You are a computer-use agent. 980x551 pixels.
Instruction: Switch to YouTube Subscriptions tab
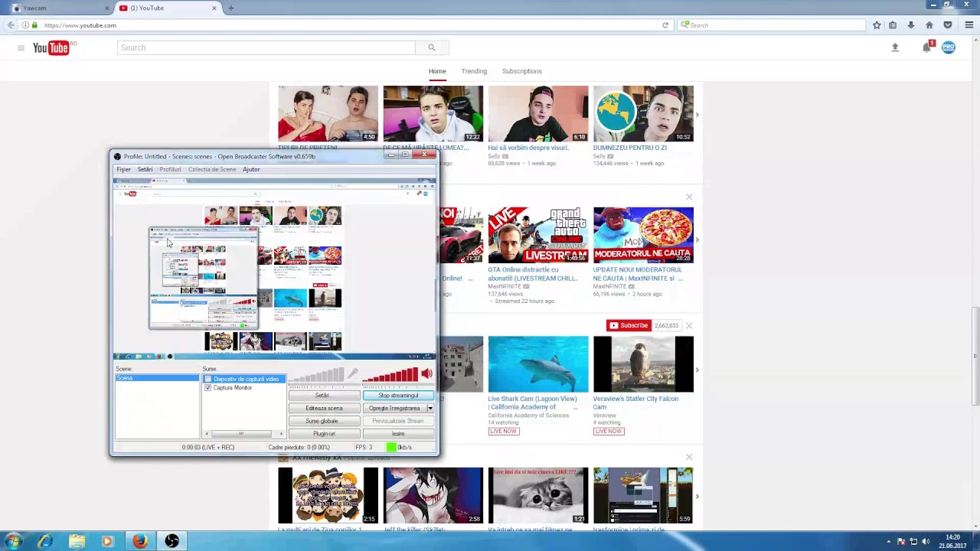[522, 71]
